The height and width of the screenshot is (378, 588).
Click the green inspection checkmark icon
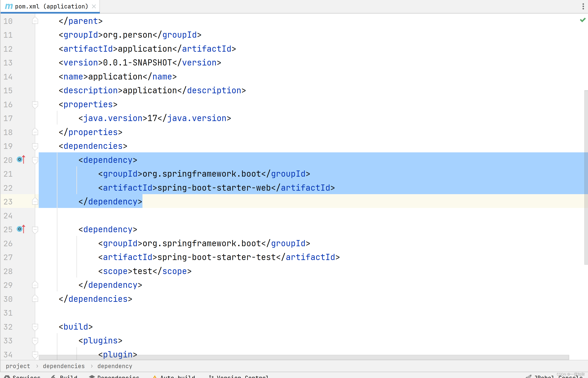click(x=583, y=20)
